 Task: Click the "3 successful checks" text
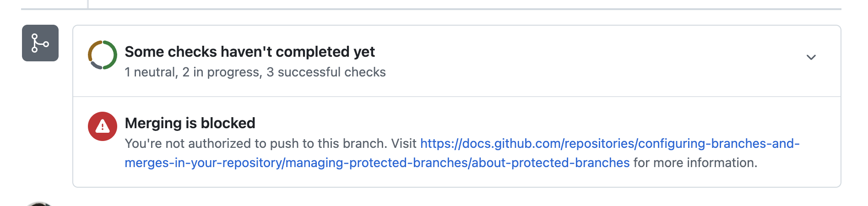326,72
